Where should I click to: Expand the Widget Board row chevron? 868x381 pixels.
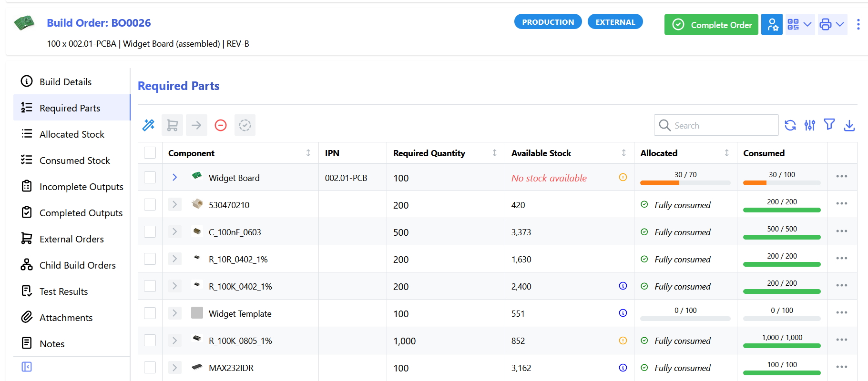[x=174, y=178]
